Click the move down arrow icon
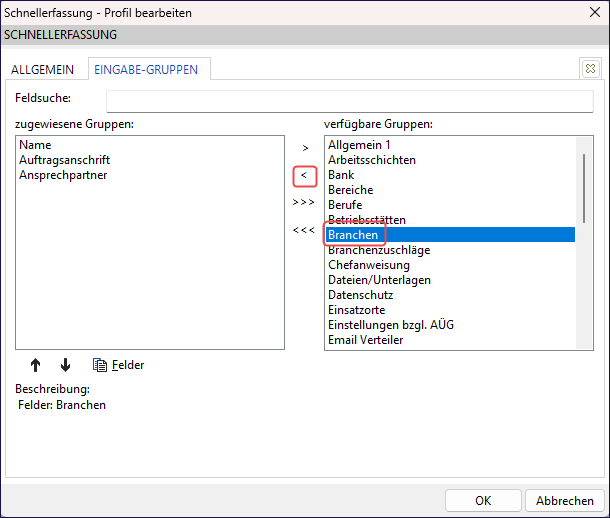Image resolution: width=610 pixels, height=518 pixels. pyautogui.click(x=66, y=365)
